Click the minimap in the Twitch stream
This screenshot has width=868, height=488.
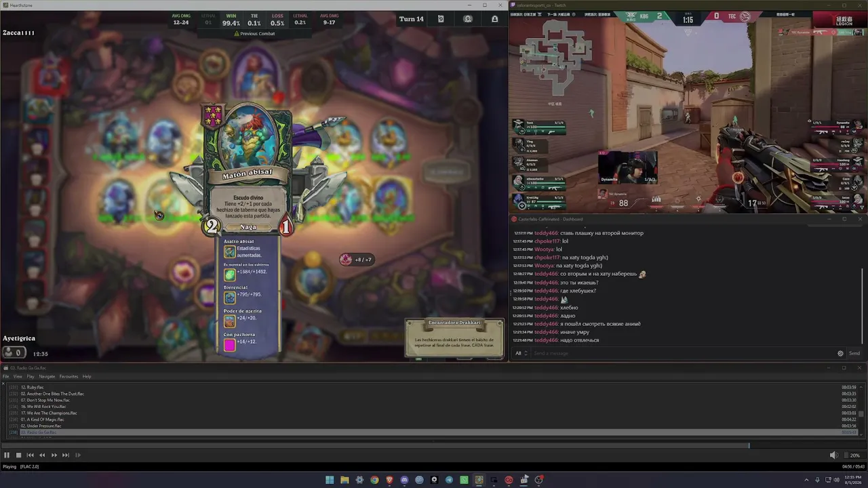tap(554, 58)
